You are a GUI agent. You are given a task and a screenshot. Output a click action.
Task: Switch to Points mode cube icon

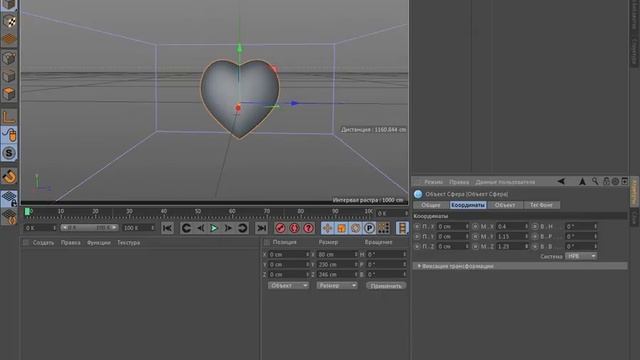[9, 58]
